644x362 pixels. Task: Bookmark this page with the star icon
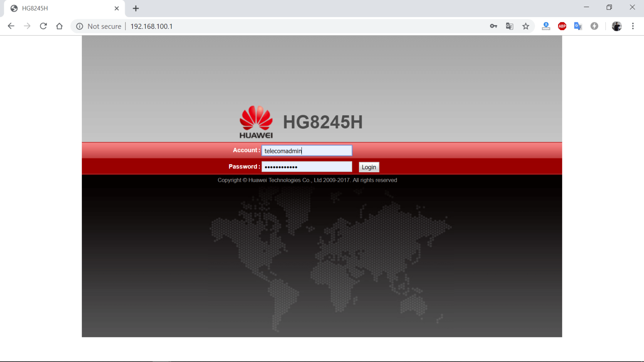[526, 26]
